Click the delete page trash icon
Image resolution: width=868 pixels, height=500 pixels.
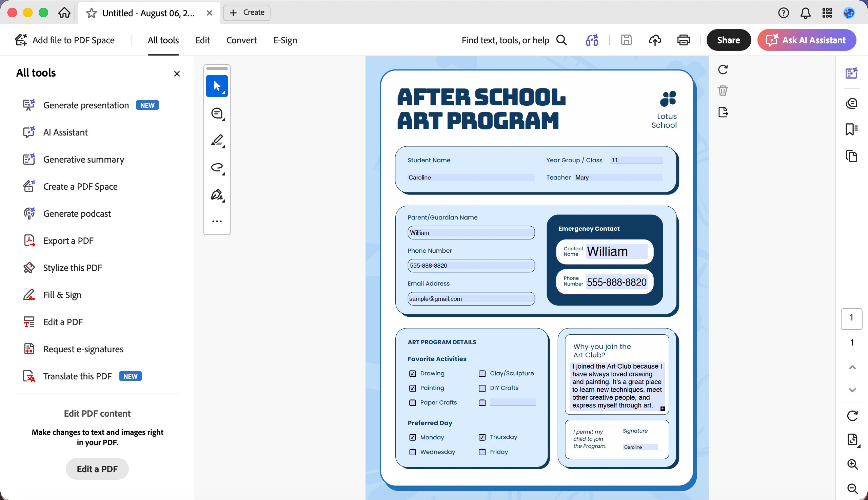723,91
